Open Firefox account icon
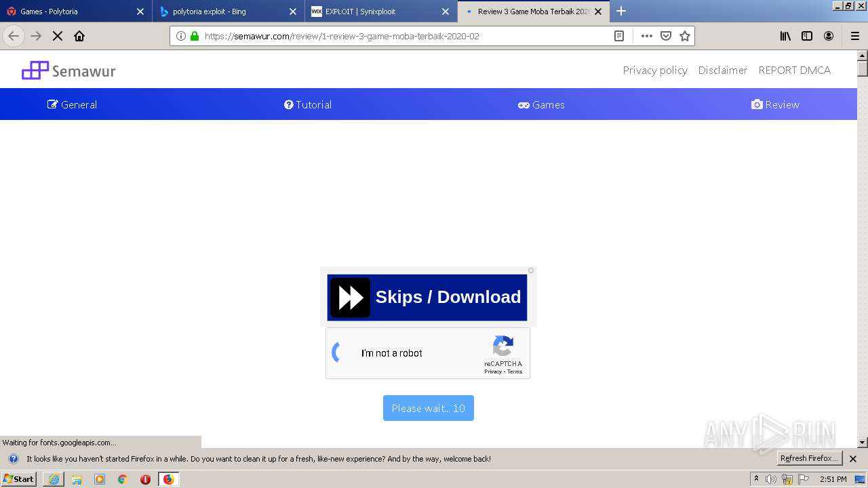The height and width of the screenshot is (488, 868). pyautogui.click(x=829, y=36)
